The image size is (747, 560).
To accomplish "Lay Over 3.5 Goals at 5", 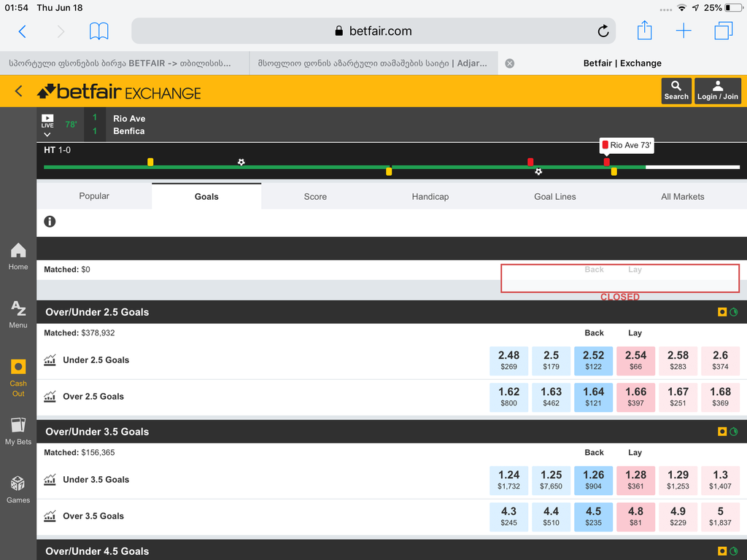I will coord(720,517).
